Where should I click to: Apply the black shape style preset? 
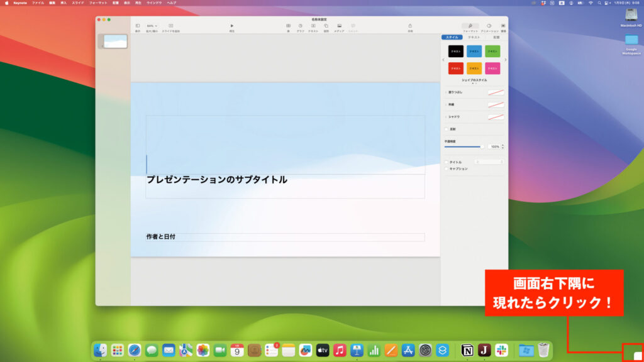455,52
